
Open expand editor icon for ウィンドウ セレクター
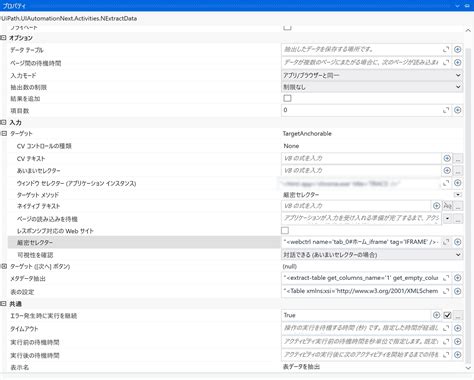[446, 183]
